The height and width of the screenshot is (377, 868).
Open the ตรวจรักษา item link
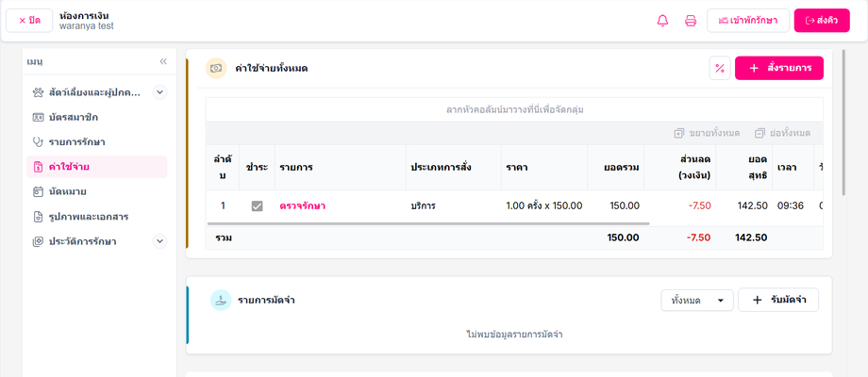click(x=302, y=206)
